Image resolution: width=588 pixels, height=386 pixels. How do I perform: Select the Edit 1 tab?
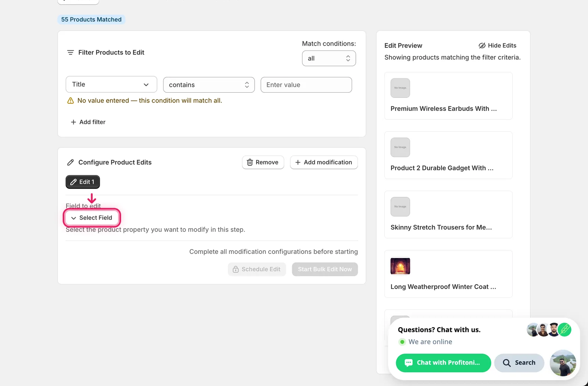click(x=83, y=182)
